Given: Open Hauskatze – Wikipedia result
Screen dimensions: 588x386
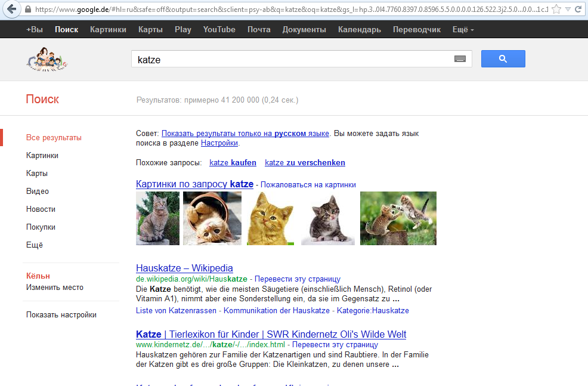Looking at the screenshot, I should tap(184, 268).
